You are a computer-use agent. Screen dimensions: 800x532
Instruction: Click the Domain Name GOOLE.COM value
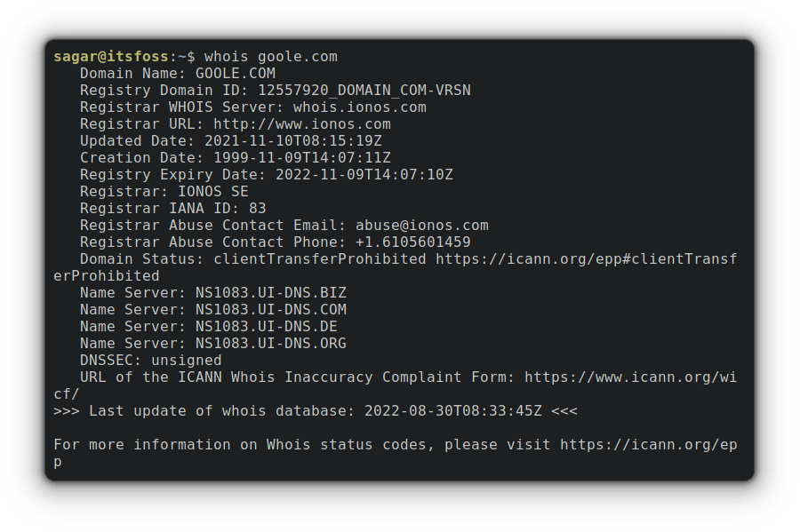pos(236,74)
